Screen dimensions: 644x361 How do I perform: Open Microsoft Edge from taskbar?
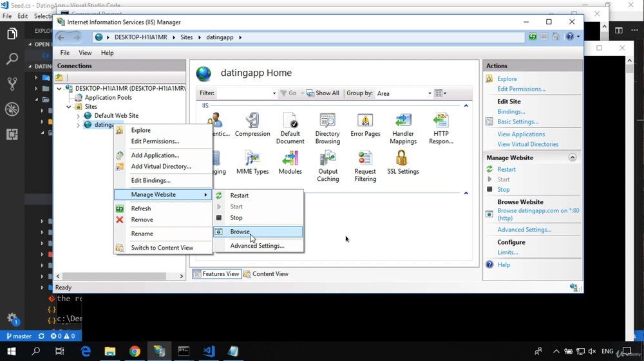tap(86, 351)
